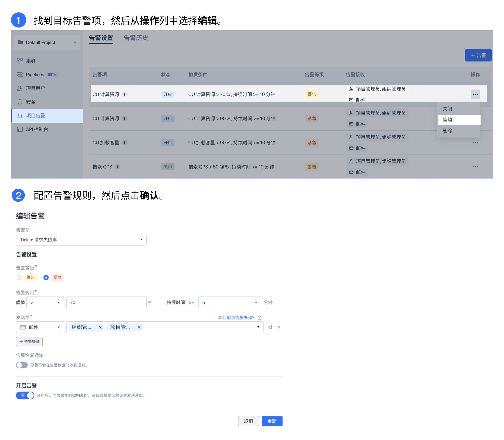Click the 紧急 level tag of CU 加载容量
Screen dimensions: 504x440
[312, 143]
